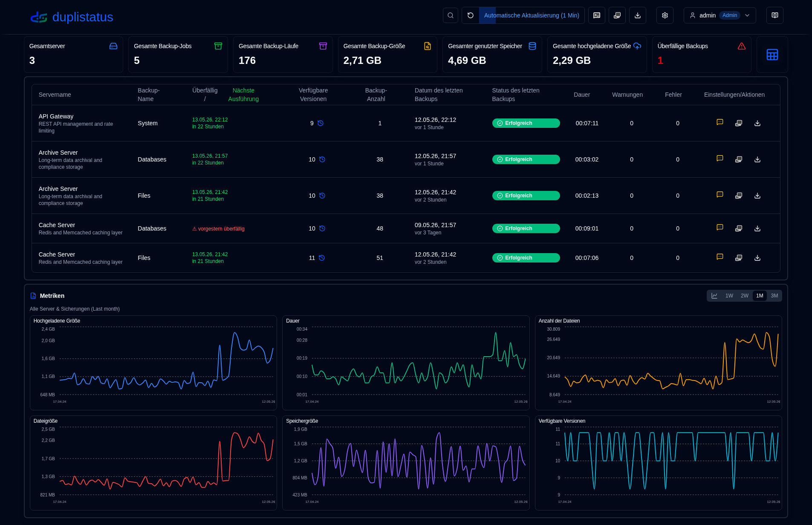Open the terminal/NTFY messages icon
The image size is (812, 525).
[x=597, y=15]
